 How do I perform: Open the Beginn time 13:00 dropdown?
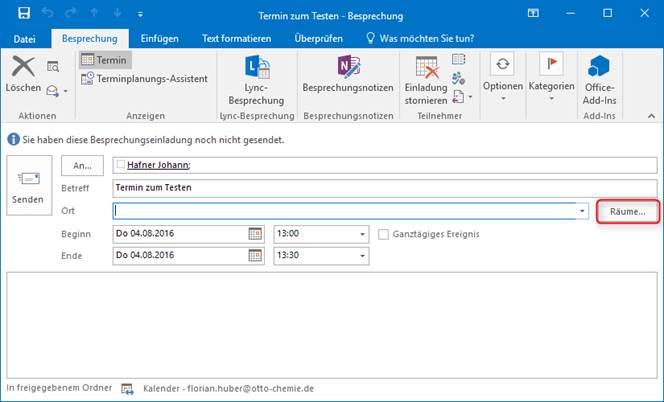point(362,234)
